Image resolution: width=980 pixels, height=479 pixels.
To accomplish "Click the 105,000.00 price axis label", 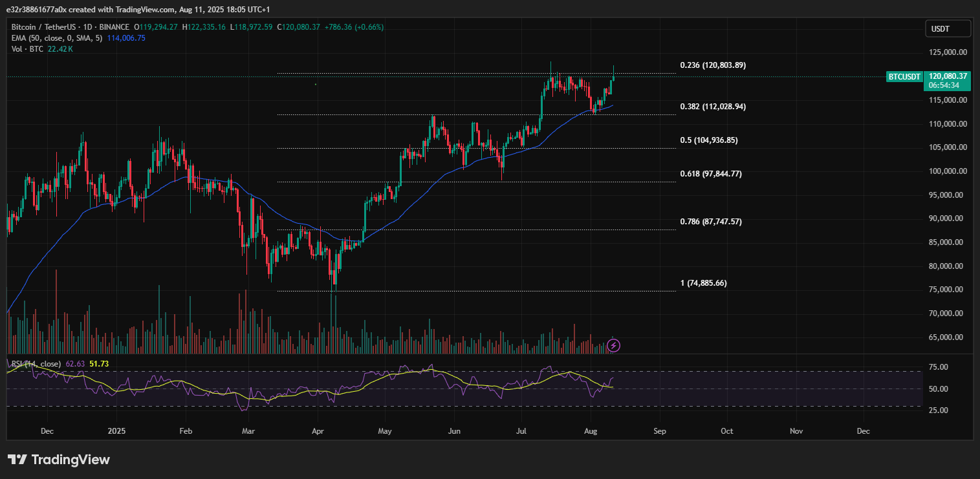I will [x=948, y=147].
